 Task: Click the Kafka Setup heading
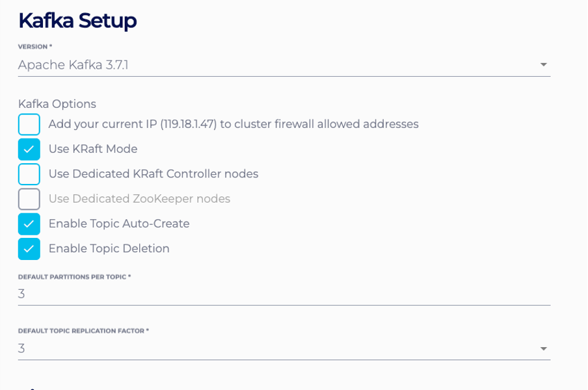point(77,21)
